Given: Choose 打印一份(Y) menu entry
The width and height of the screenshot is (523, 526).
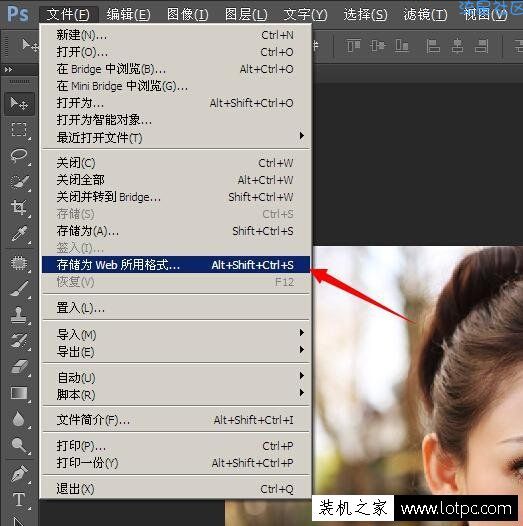Looking at the screenshot, I should pyautogui.click(x=175, y=463).
